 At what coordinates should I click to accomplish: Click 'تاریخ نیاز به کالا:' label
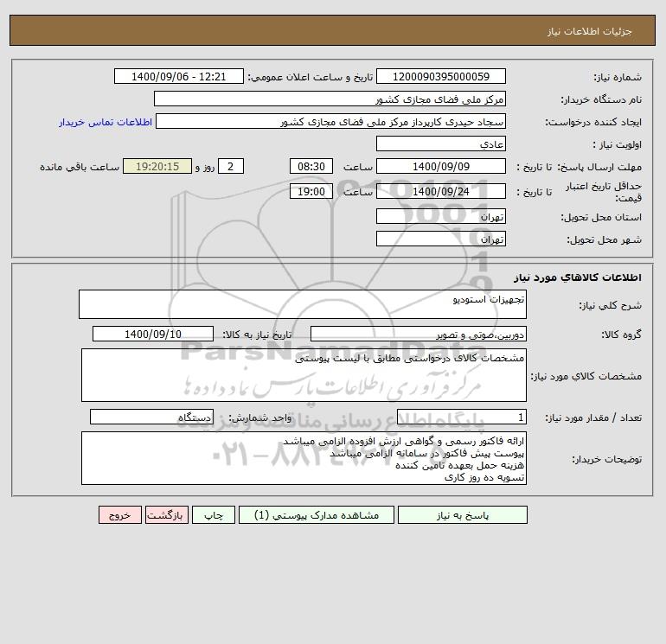tap(257, 335)
